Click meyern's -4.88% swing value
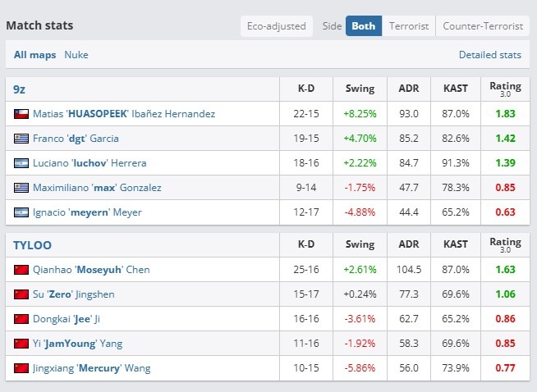The image size is (537, 392). (360, 212)
